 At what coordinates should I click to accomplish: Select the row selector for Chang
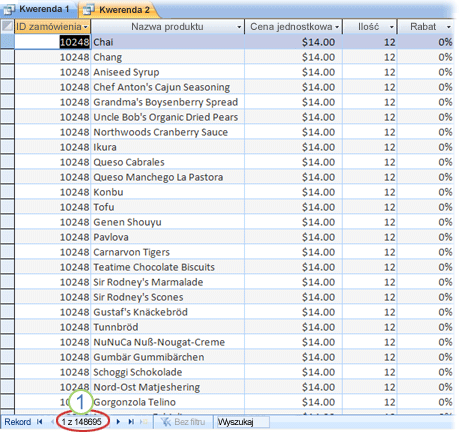pyautogui.click(x=7, y=57)
